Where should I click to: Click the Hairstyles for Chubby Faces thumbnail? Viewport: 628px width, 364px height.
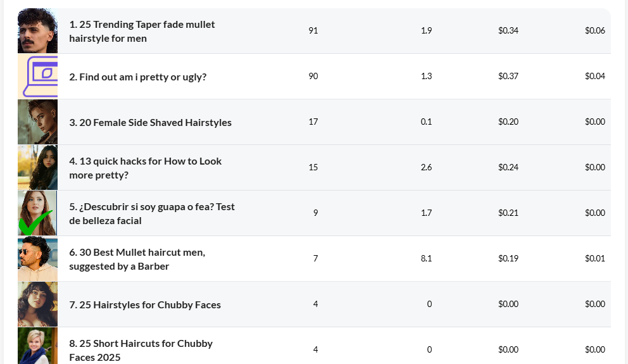pos(37,304)
